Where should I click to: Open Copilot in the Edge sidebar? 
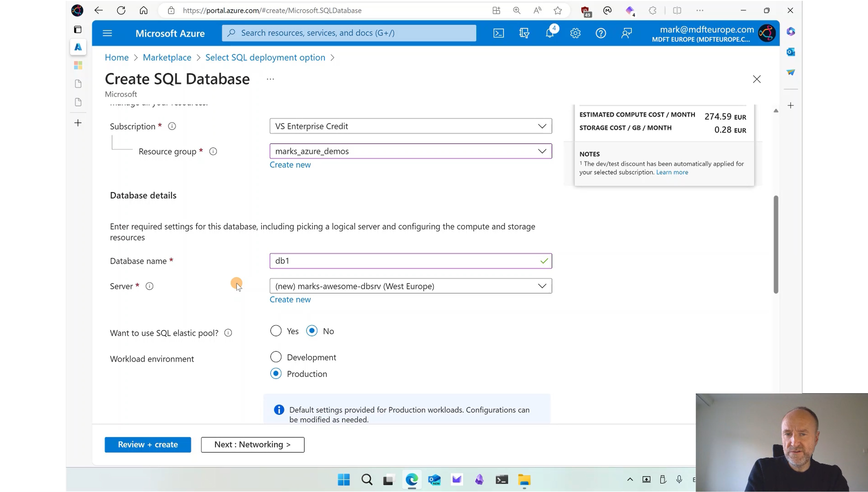[791, 31]
